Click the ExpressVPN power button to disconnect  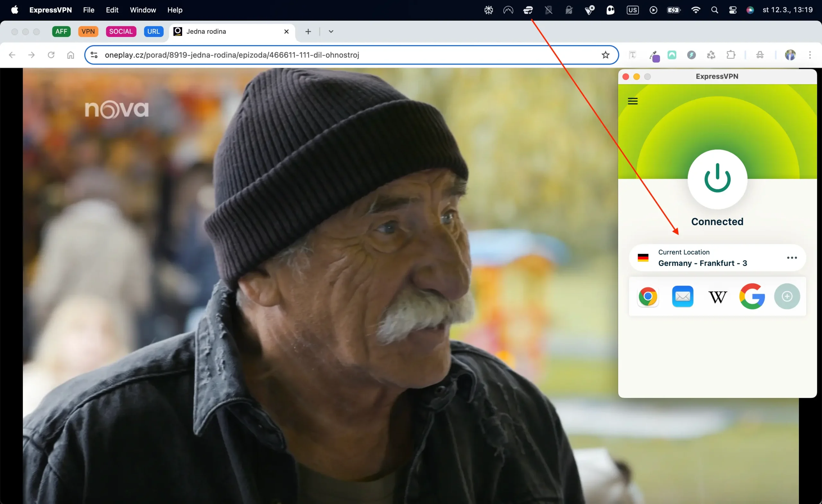tap(717, 179)
